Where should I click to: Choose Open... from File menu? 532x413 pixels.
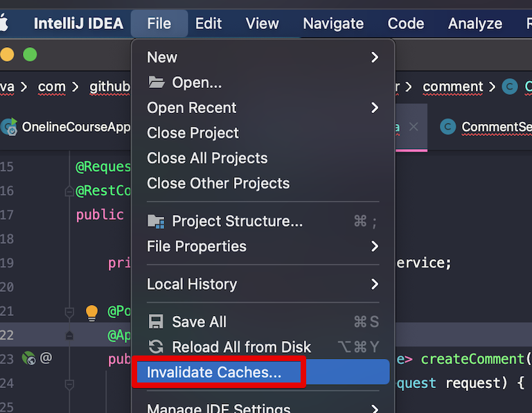click(x=263, y=82)
